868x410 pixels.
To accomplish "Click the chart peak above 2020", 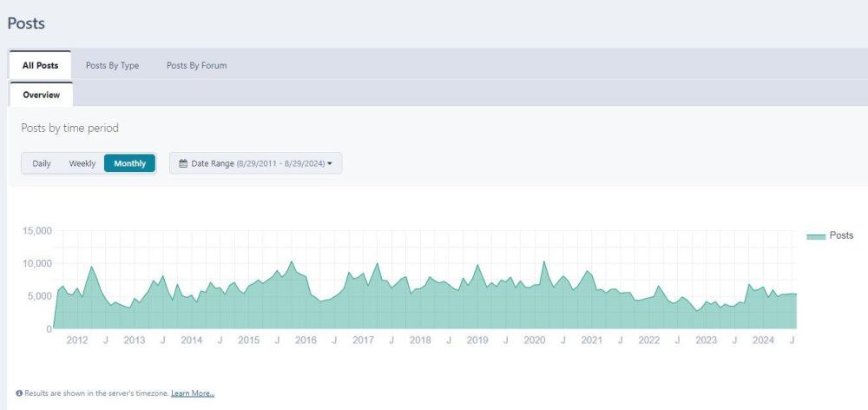I will tap(544, 261).
